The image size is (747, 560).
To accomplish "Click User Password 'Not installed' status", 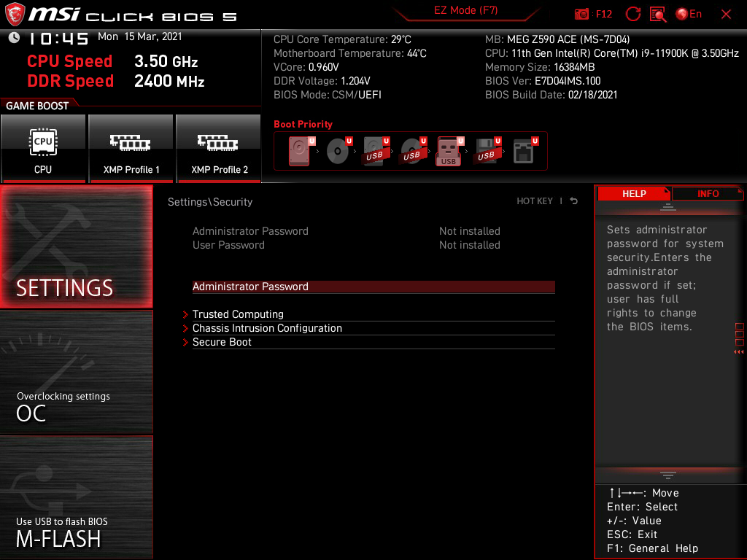I will [x=470, y=245].
